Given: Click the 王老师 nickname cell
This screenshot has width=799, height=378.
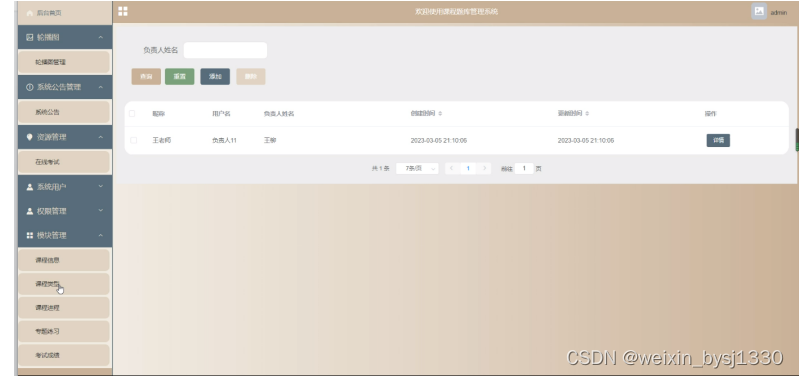Looking at the screenshot, I should [162, 140].
